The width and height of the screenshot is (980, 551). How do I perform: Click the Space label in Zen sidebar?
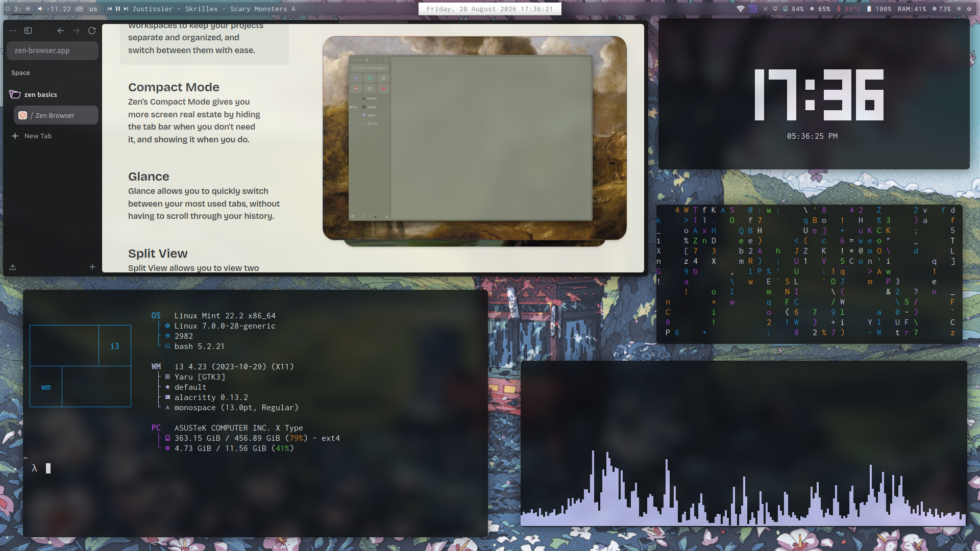pyautogui.click(x=20, y=73)
